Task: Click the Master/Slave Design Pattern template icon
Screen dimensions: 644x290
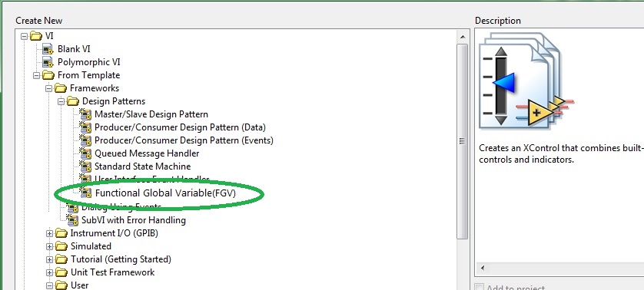Action: (85, 114)
